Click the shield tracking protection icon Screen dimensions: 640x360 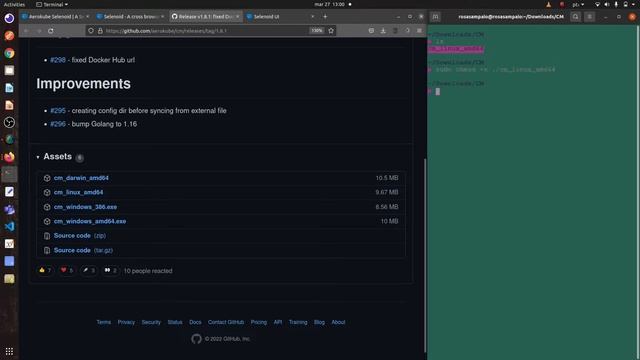[x=91, y=31]
